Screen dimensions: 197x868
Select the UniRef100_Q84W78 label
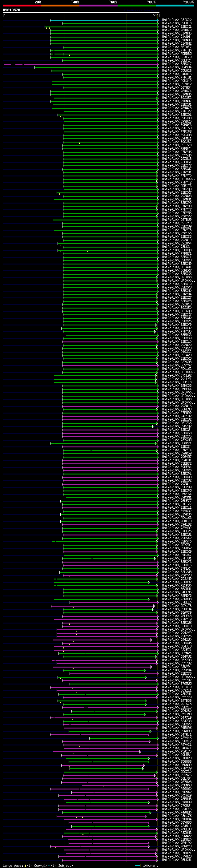tap(177, 108)
